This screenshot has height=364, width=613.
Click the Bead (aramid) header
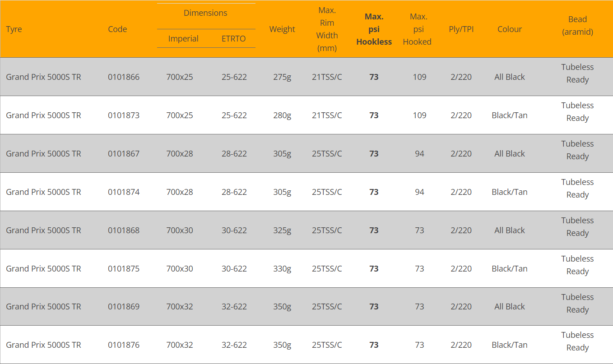pyautogui.click(x=578, y=26)
